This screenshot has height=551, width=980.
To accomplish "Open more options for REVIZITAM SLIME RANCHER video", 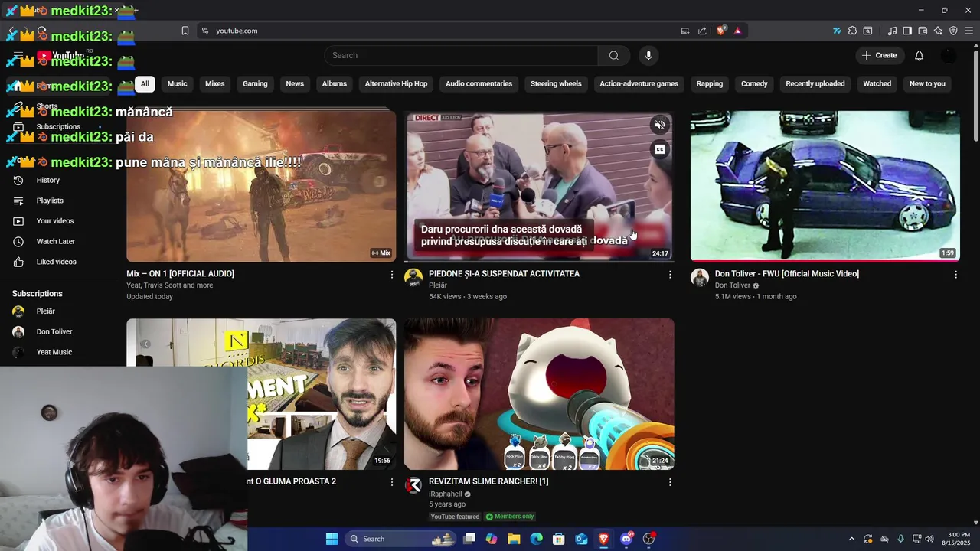I will 670,482.
